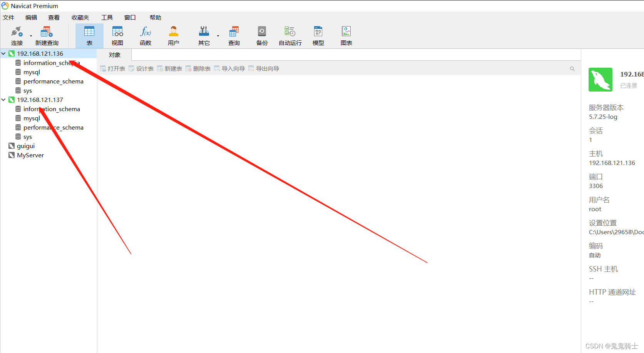Select sys database under 192.168.121.136

click(x=28, y=91)
